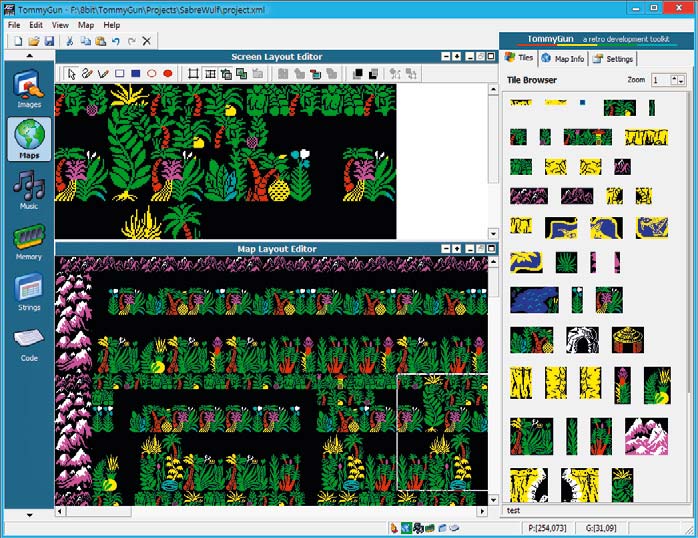The width and height of the screenshot is (698, 538).
Task: Select the yellow hut tile in Tile Browser
Action: point(628,340)
